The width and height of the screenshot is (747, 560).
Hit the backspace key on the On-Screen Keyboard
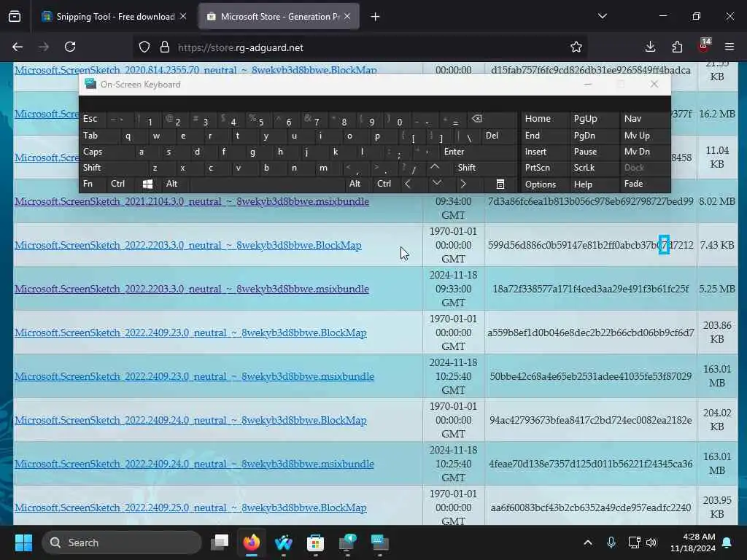477,119
